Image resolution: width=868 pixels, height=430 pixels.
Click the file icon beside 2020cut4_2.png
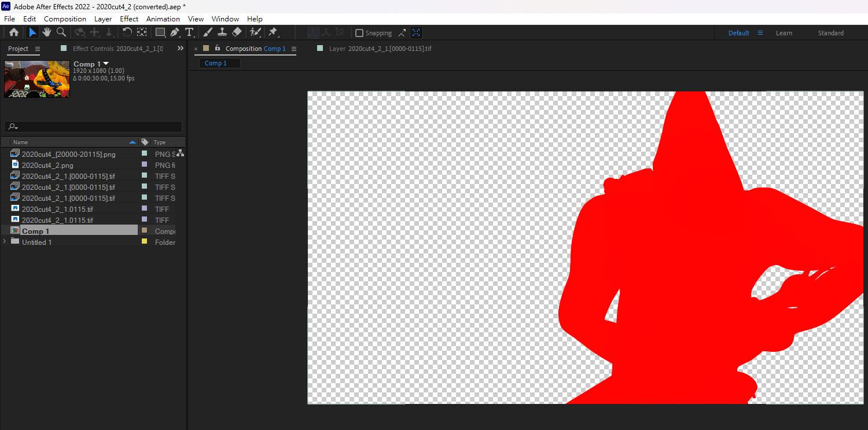pos(15,165)
